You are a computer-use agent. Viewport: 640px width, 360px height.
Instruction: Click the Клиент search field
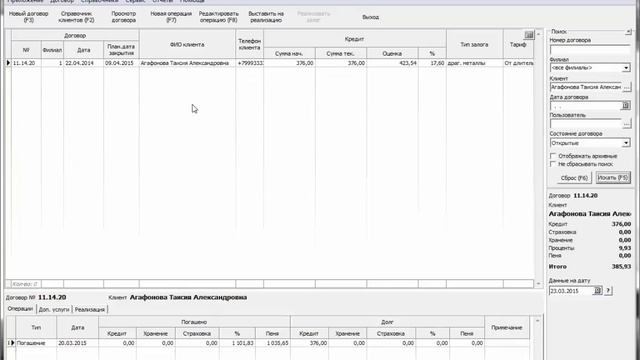586,87
